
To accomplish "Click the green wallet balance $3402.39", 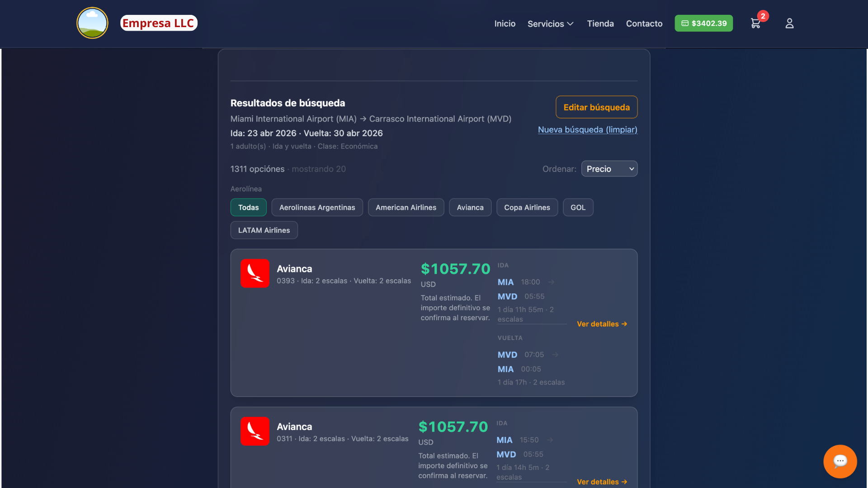I will point(703,23).
